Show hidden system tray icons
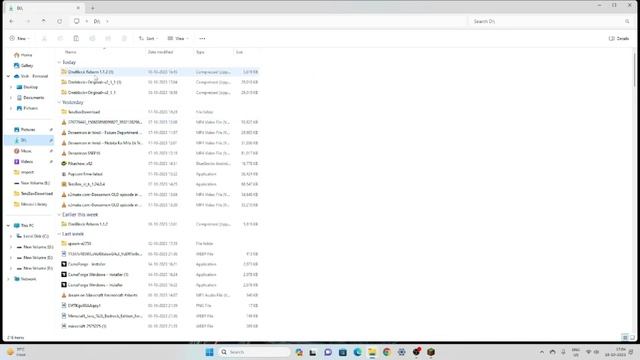The width and height of the screenshot is (640, 360). (542, 352)
